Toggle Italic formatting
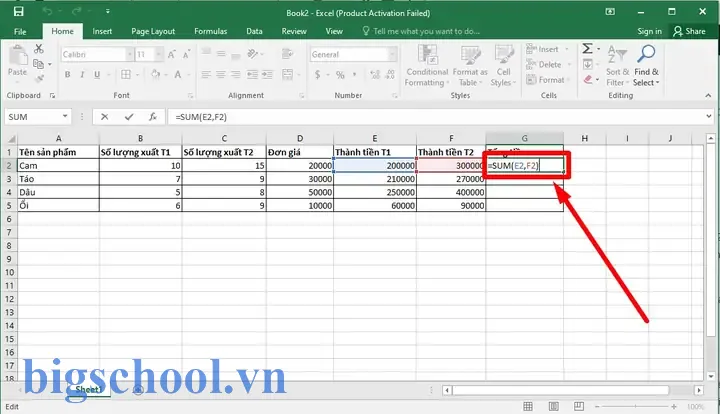The image size is (720, 414). 82,74
